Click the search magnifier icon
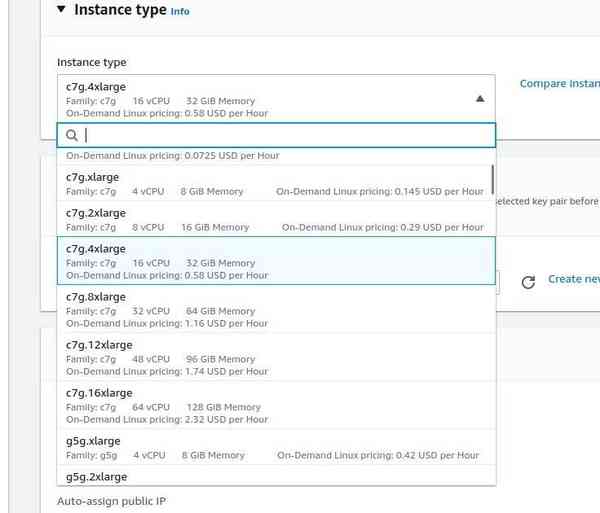This screenshot has width=600, height=513. click(72, 135)
